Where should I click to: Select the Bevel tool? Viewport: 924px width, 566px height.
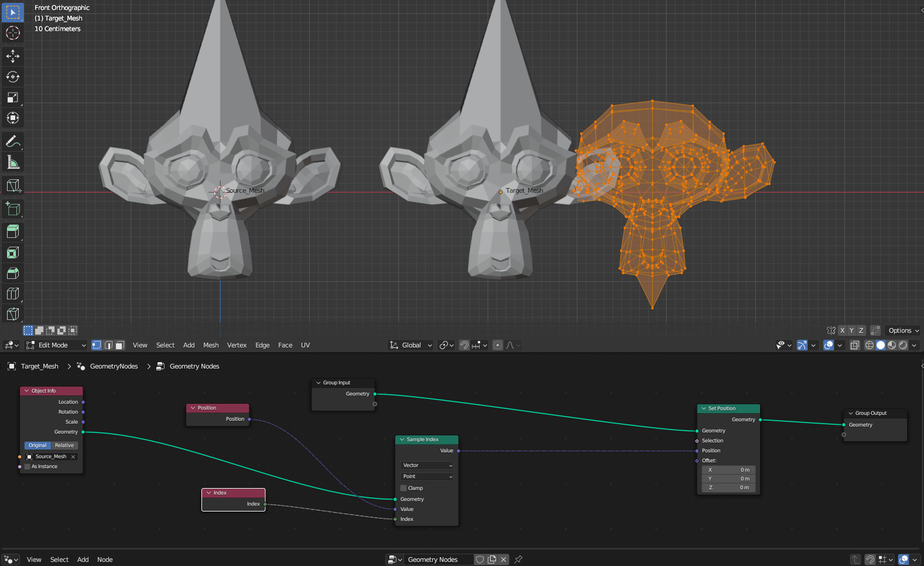(13, 273)
